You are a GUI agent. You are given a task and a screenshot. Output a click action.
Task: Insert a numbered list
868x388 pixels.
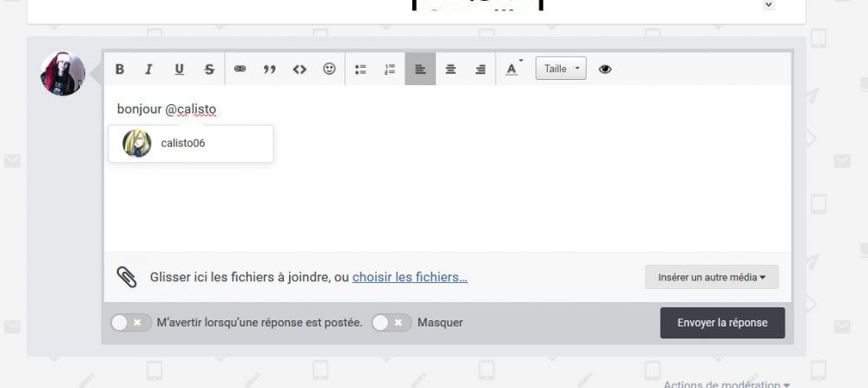tap(391, 69)
